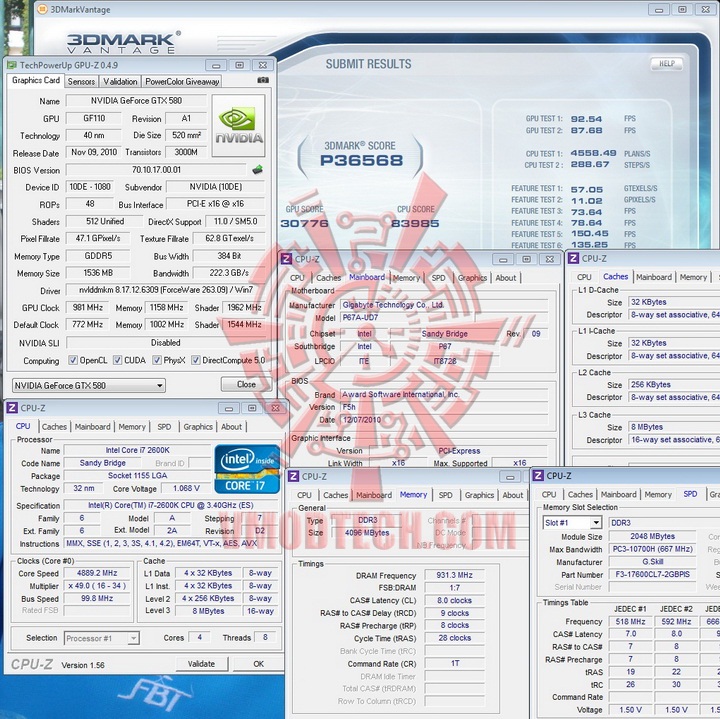The width and height of the screenshot is (720, 719).
Task: Click the BIOS Version field 70.10.17.00.01
Action: [x=156, y=170]
